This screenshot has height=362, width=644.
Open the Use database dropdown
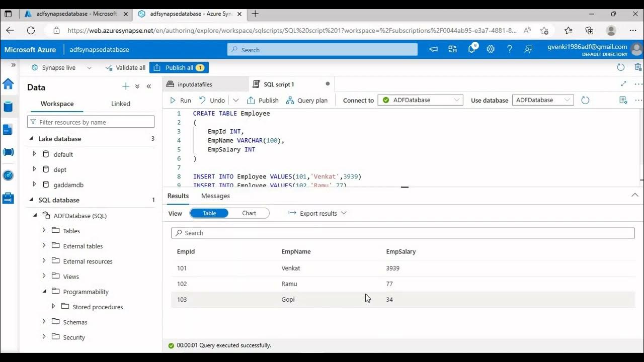543,100
